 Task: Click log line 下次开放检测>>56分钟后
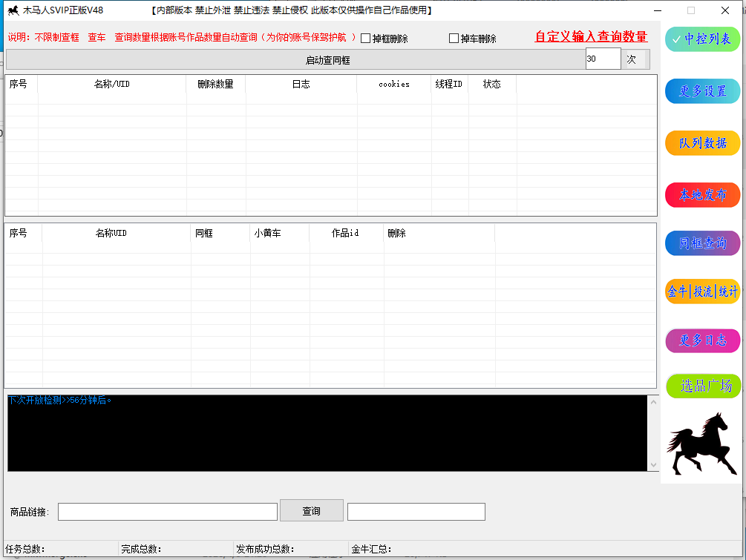[59, 401]
